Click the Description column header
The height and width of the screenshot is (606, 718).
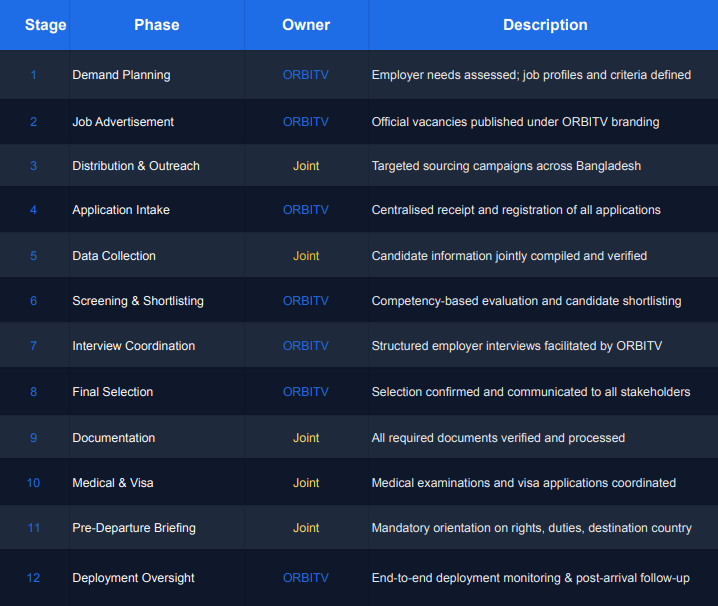[x=545, y=25]
